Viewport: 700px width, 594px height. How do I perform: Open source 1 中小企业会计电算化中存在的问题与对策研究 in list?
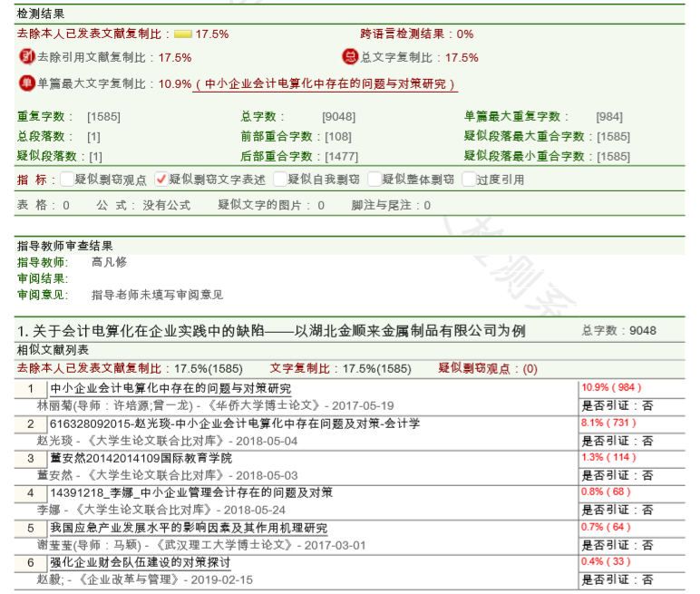click(170, 388)
